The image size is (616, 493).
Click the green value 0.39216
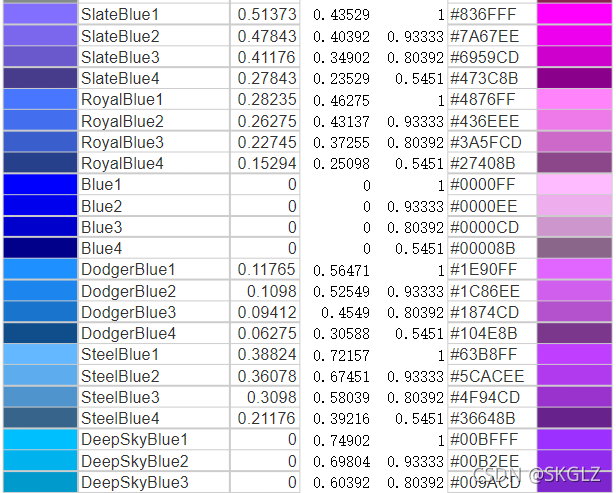coord(341,419)
